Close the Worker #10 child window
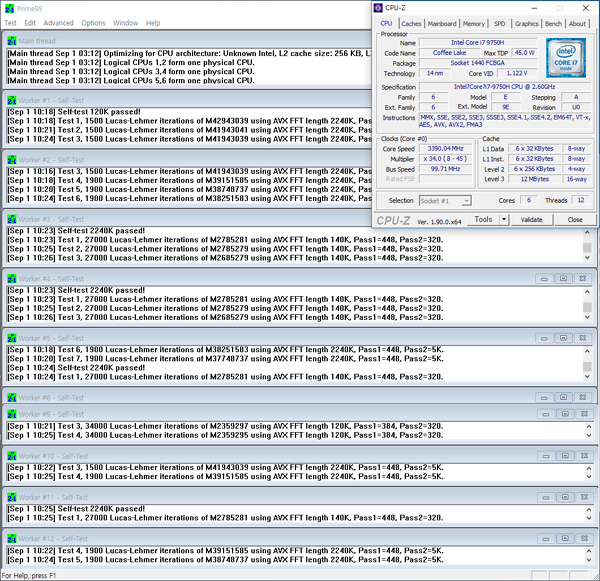The width and height of the screenshot is (600, 581). point(584,455)
